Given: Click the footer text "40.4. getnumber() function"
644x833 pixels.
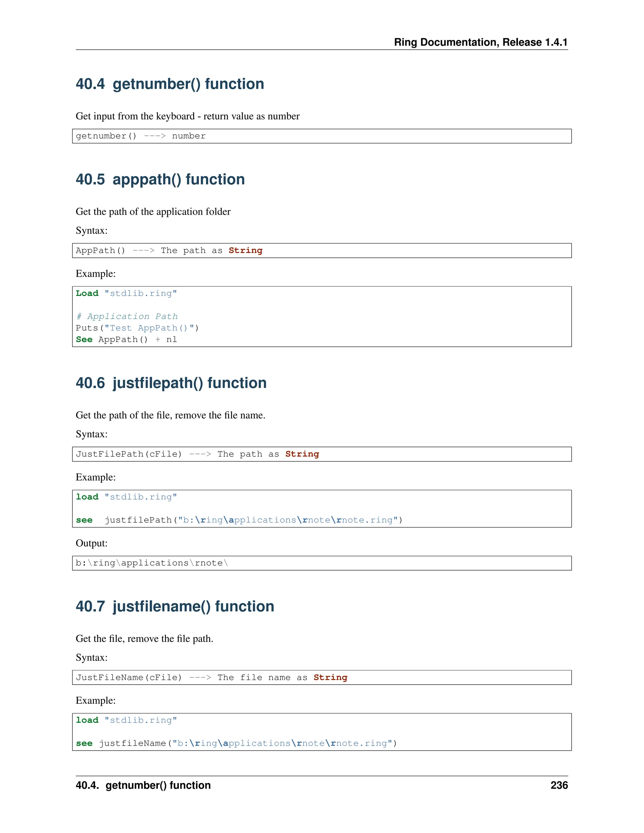Looking at the screenshot, I should point(143,785).
